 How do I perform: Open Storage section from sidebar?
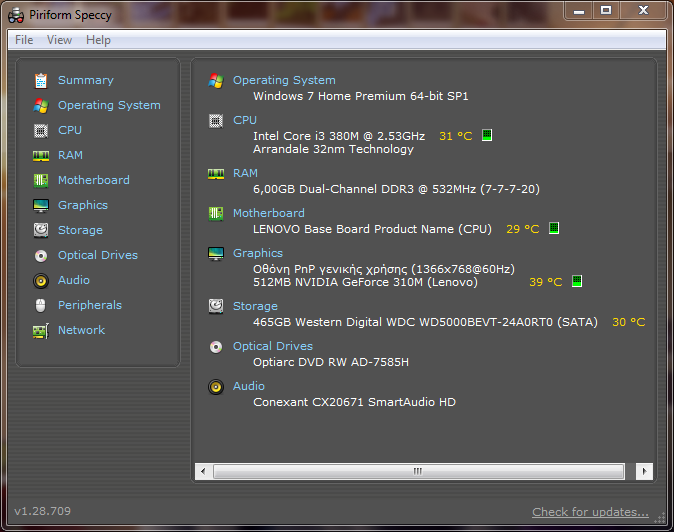pyautogui.click(x=80, y=230)
